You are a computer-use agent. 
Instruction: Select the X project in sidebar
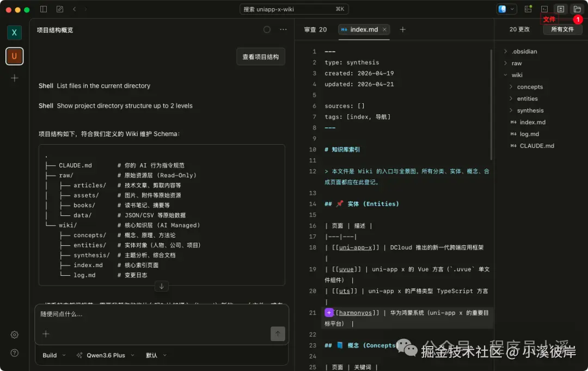[14, 33]
